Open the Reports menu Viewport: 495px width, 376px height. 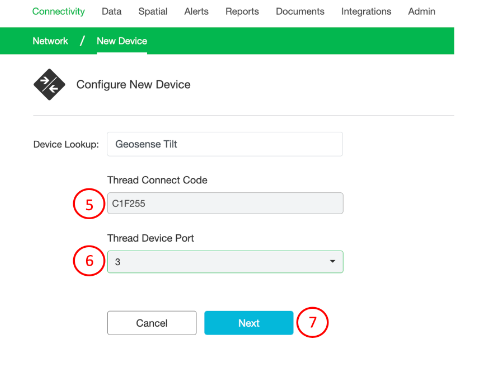click(242, 12)
